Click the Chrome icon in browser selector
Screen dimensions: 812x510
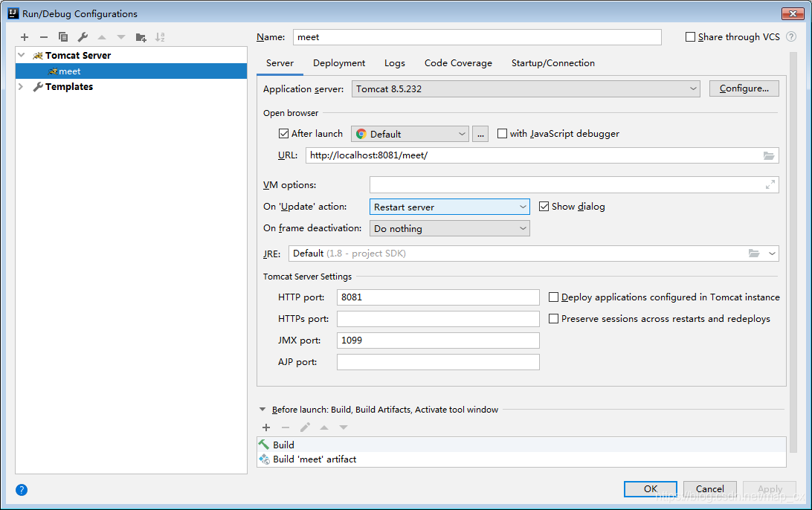point(361,134)
